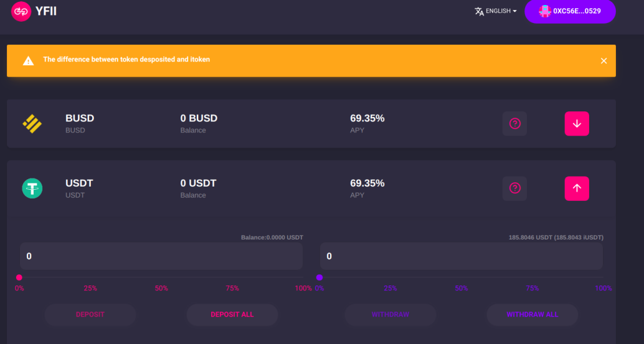The image size is (644, 344).
Task: Click the DEPOSIT ALL button
Action: pyautogui.click(x=232, y=315)
